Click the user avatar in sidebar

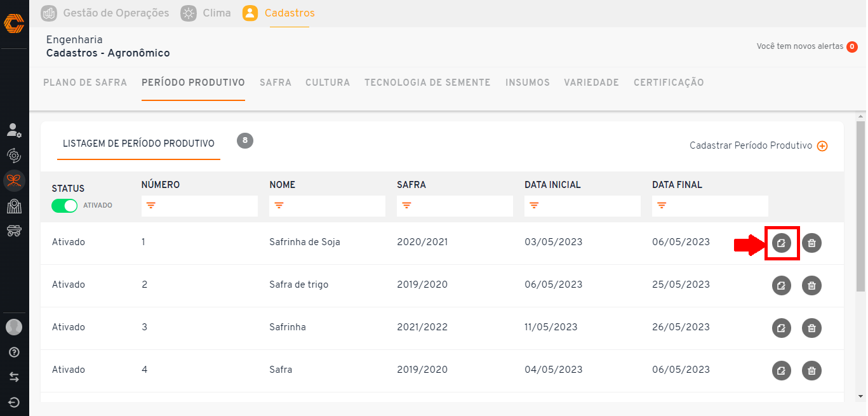[x=14, y=327]
